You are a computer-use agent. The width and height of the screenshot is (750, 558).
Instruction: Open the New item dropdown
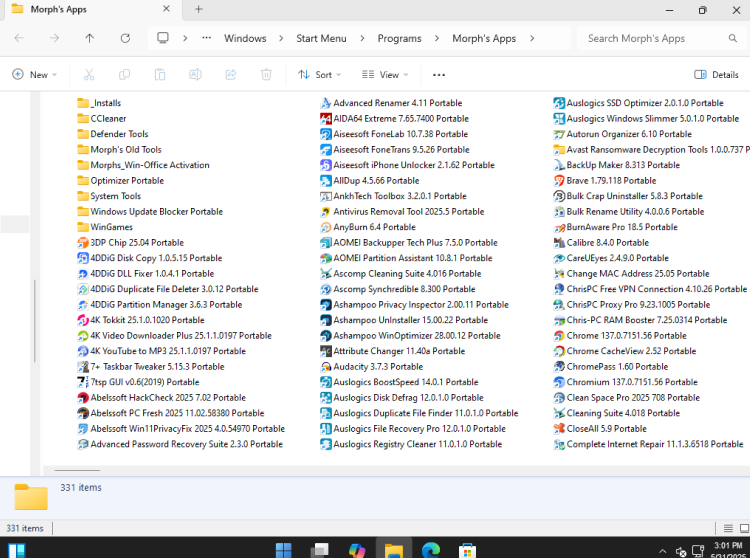pos(34,75)
